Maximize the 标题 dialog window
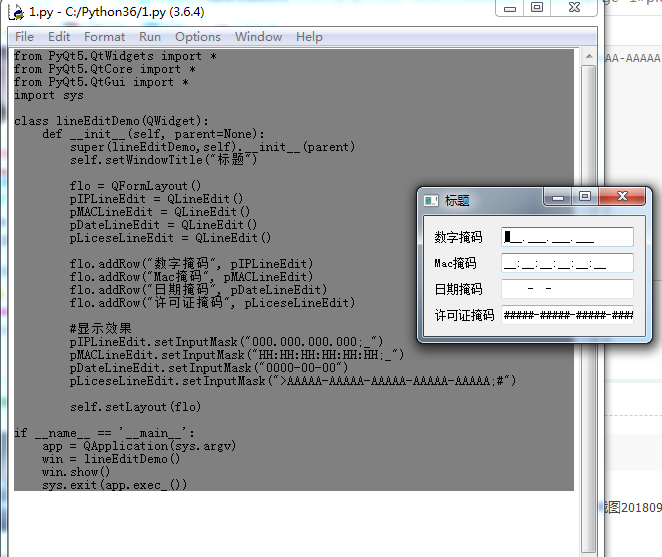Viewport: 662px width, 557px height. (x=585, y=198)
